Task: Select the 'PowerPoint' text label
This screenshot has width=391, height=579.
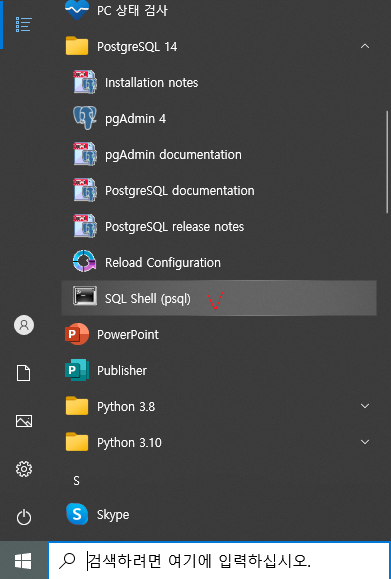Action: [x=128, y=335]
